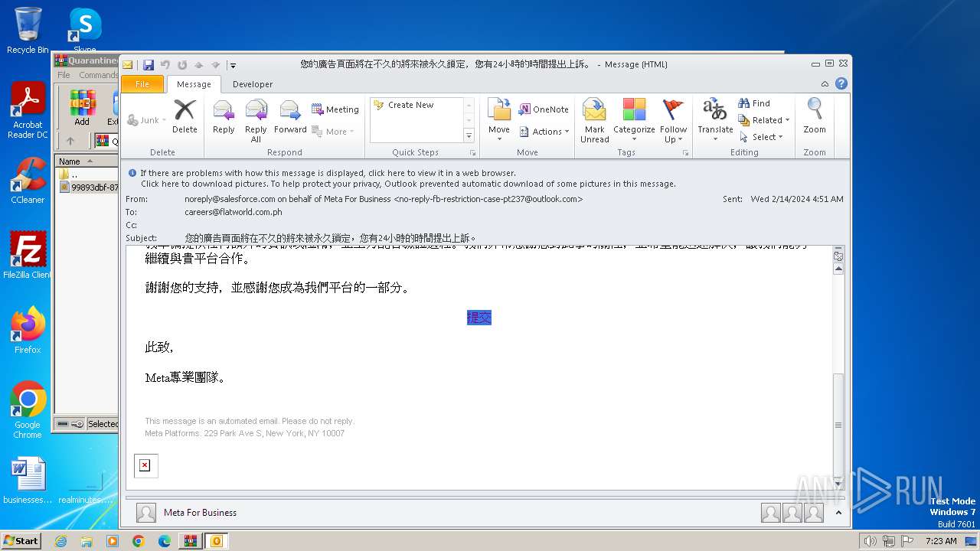The image size is (980, 551).
Task: Expand the Quick Steps gallery
Action: pos(469,135)
